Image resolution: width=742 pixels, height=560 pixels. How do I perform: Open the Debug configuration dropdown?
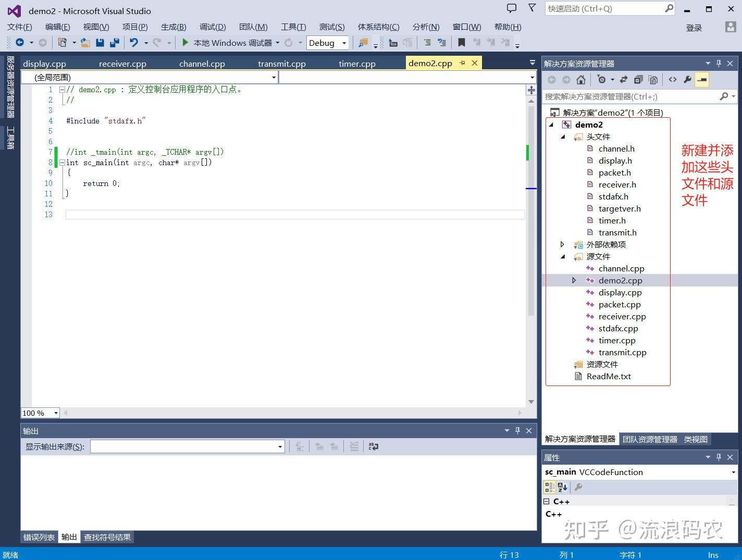[x=328, y=43]
